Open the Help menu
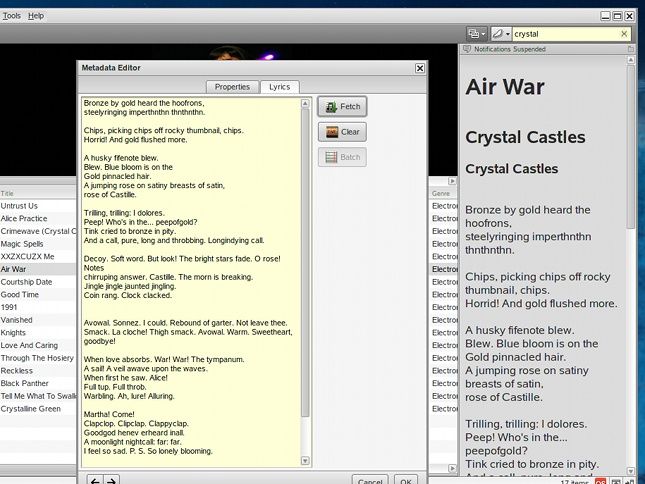Screen dimensions: 645x484 tap(36, 16)
